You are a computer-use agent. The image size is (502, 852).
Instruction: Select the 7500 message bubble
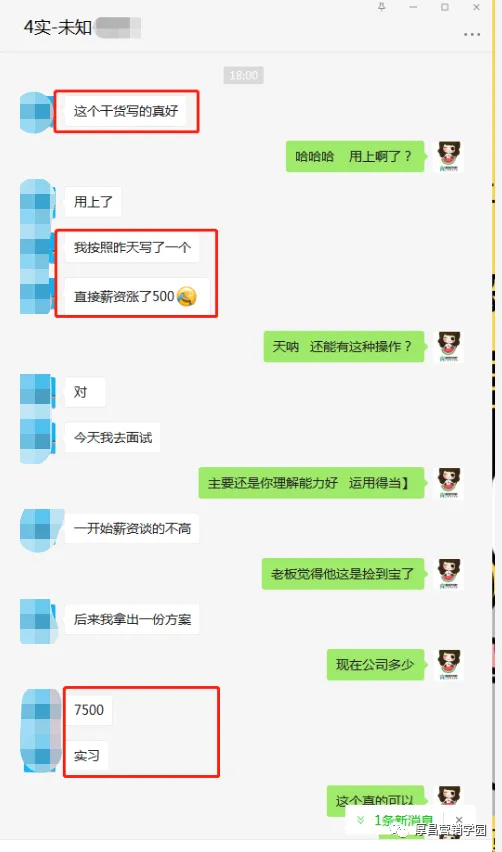(x=89, y=710)
